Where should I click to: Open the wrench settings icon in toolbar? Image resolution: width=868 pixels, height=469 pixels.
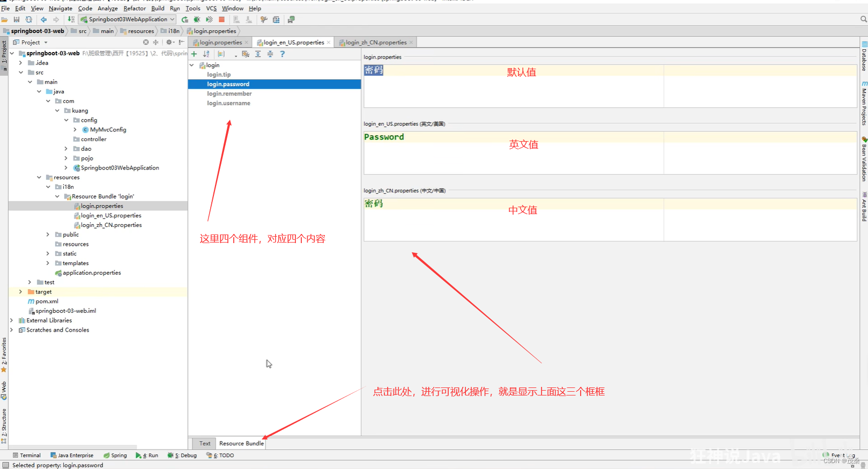(264, 19)
